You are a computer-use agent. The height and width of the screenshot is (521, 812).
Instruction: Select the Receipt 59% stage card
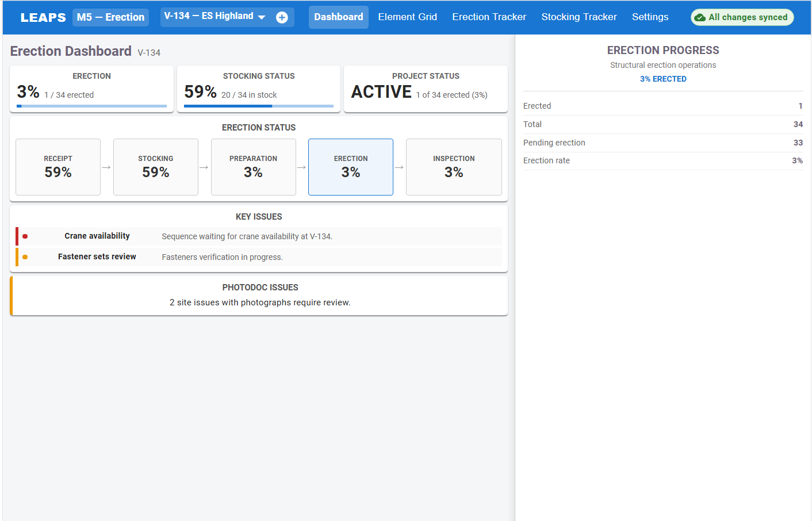pyautogui.click(x=58, y=167)
